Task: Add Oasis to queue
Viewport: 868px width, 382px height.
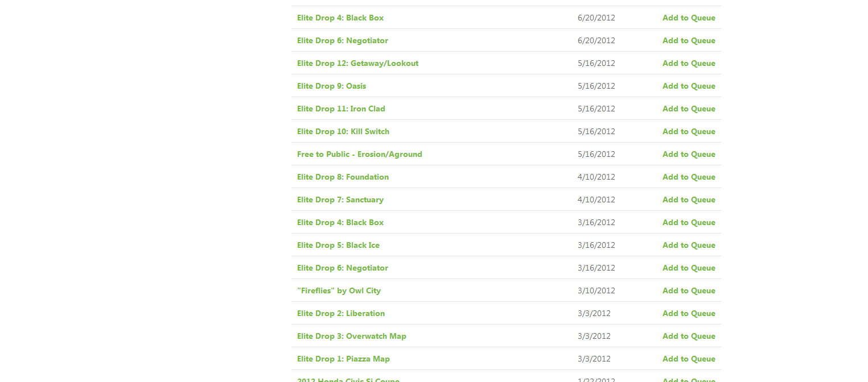Action: (x=689, y=86)
